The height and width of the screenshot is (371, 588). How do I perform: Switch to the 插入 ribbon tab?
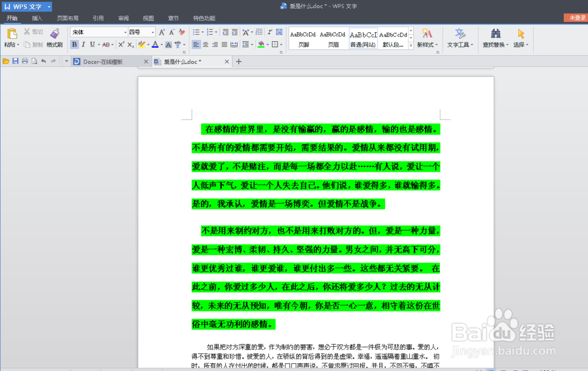(x=37, y=18)
